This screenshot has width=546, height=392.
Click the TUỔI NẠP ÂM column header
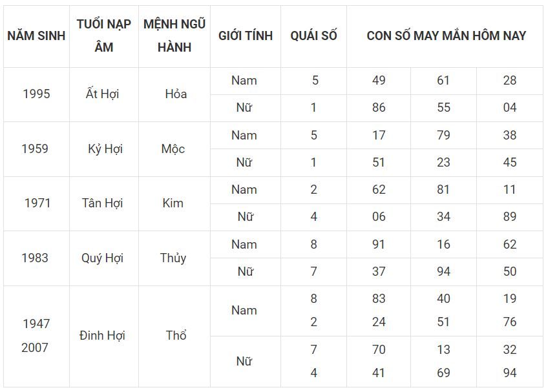coord(104,36)
